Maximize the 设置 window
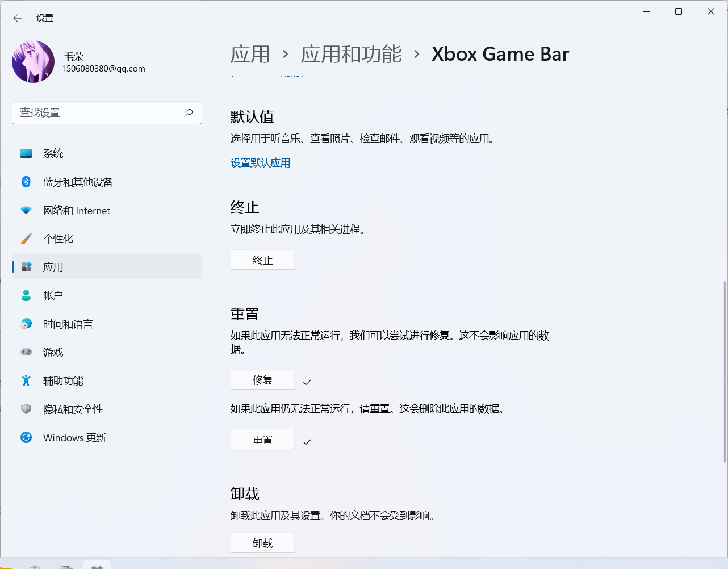This screenshot has width=728, height=569. [x=679, y=11]
